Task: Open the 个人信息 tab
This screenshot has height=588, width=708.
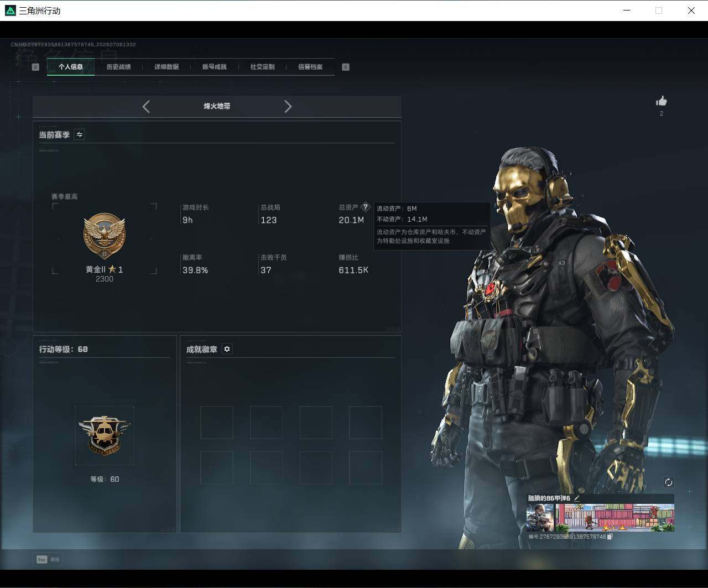Action: [71, 67]
